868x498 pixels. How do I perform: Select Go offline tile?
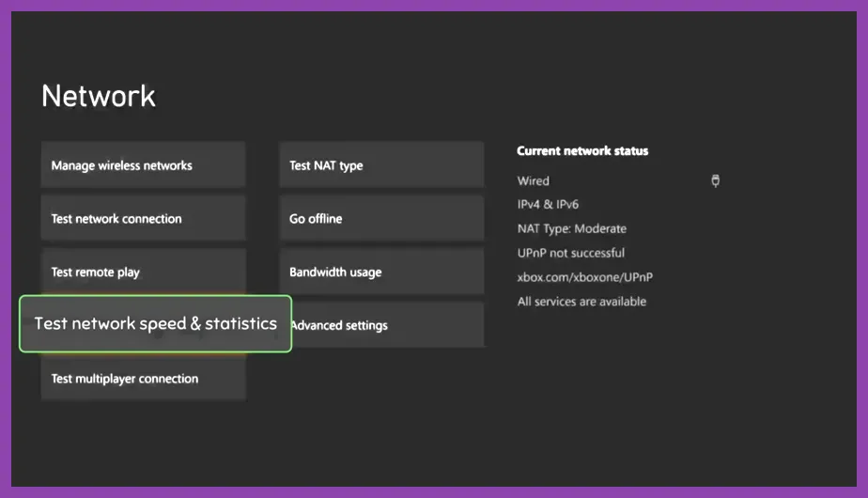click(381, 218)
